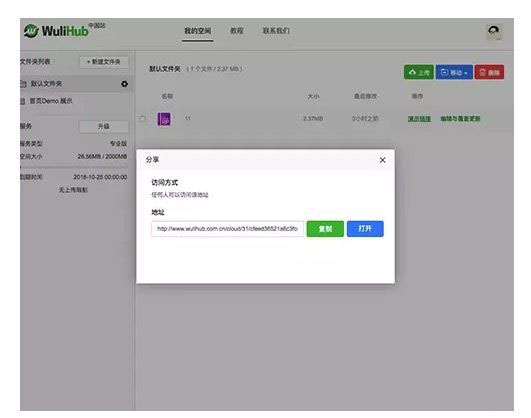
Task: Click the share URL address field
Action: (227, 229)
